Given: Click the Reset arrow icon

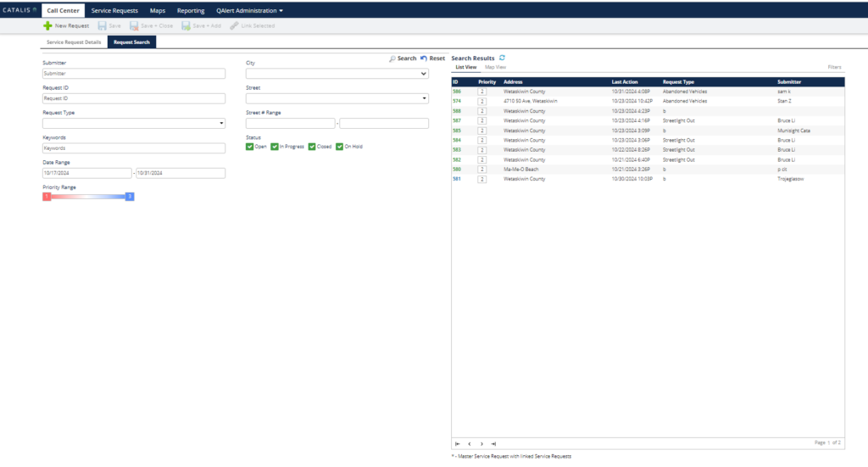Looking at the screenshot, I should tap(424, 58).
